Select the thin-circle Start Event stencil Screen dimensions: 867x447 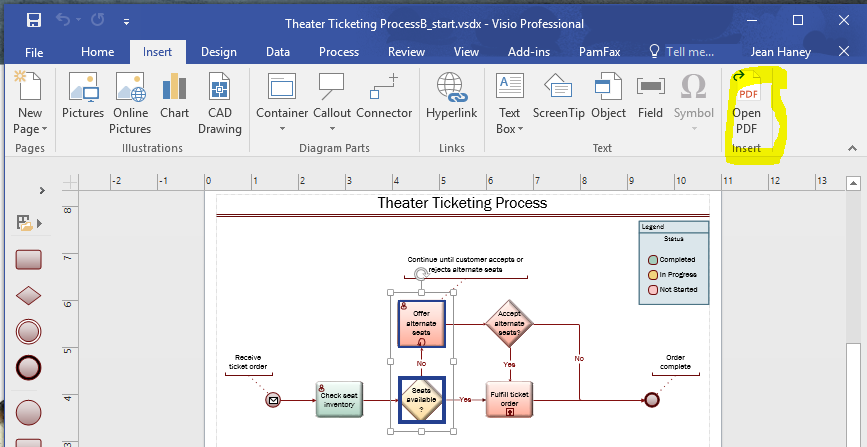[29, 413]
